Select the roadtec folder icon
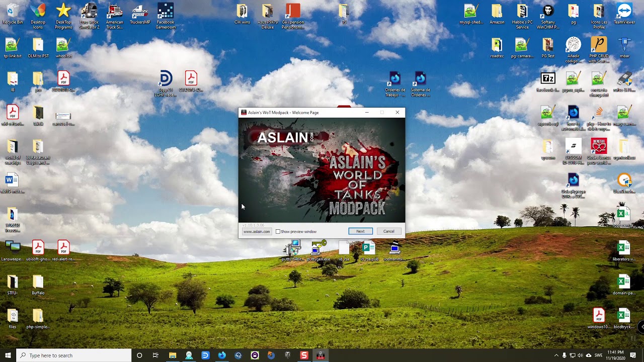The image size is (644, 362). coord(497,48)
